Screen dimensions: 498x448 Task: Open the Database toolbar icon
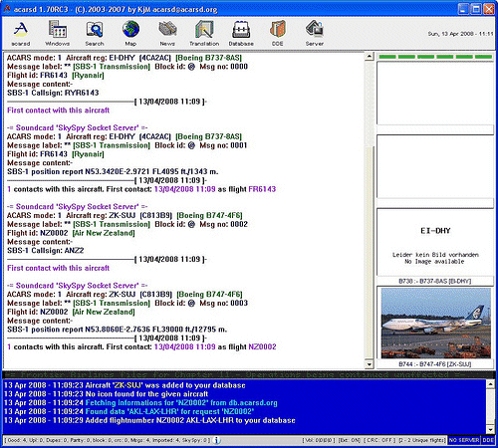pos(241,33)
